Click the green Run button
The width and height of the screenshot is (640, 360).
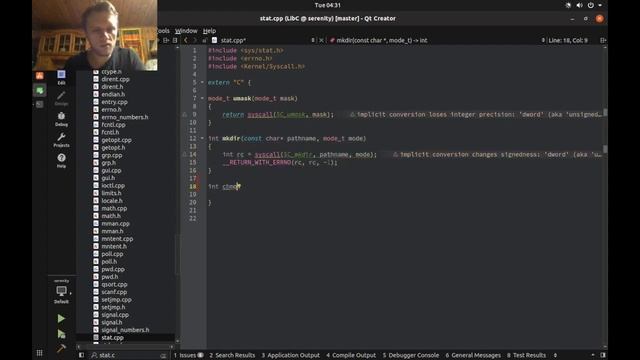click(61, 318)
